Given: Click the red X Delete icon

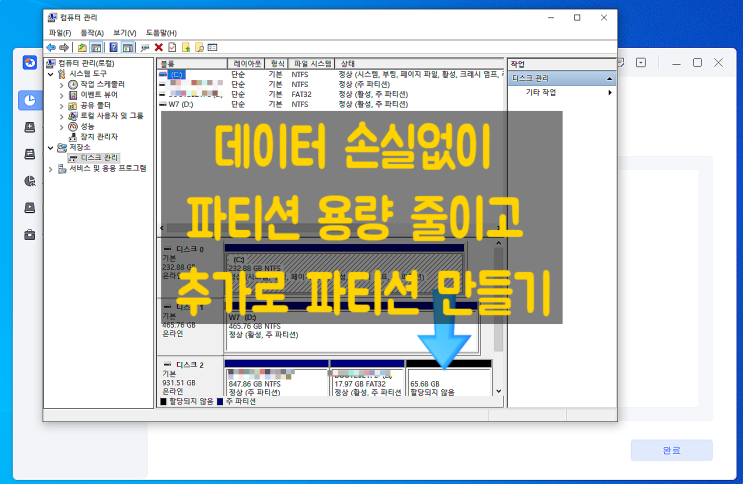Looking at the screenshot, I should coord(159,47).
